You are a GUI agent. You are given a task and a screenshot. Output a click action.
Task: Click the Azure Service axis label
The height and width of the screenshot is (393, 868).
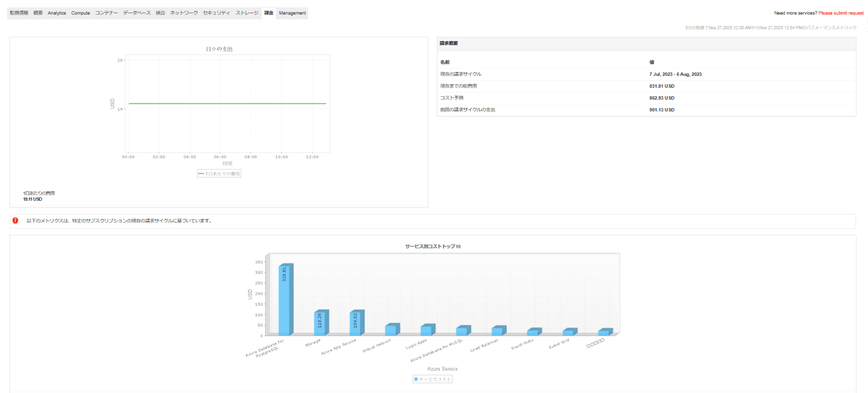[x=442, y=369]
